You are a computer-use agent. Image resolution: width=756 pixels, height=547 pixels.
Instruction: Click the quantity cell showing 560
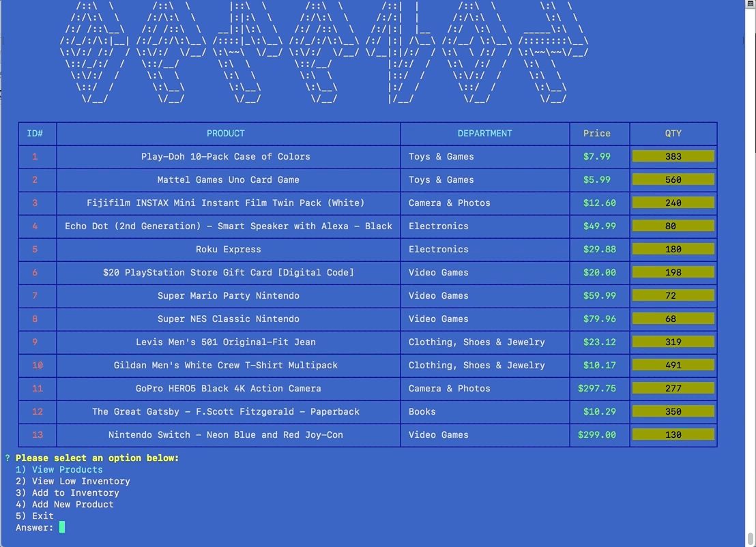[673, 180]
